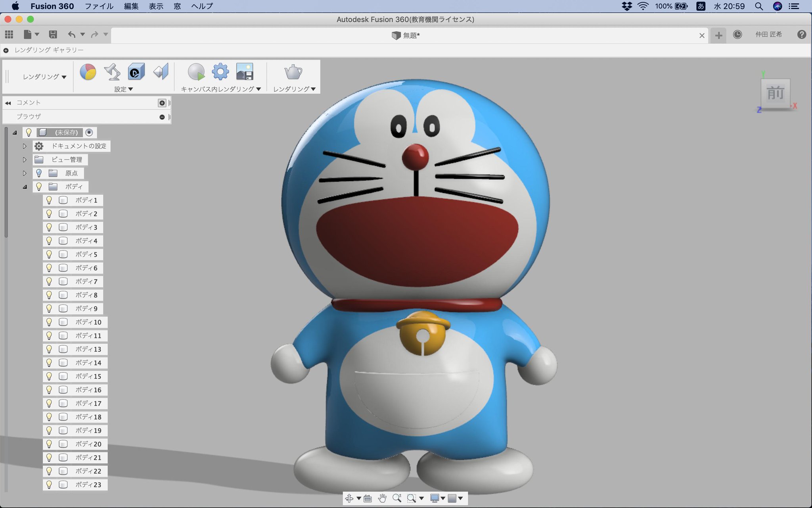Image resolution: width=812 pixels, height=508 pixels.
Task: Click the Scene Settings lamp icon
Action: (x=112, y=72)
